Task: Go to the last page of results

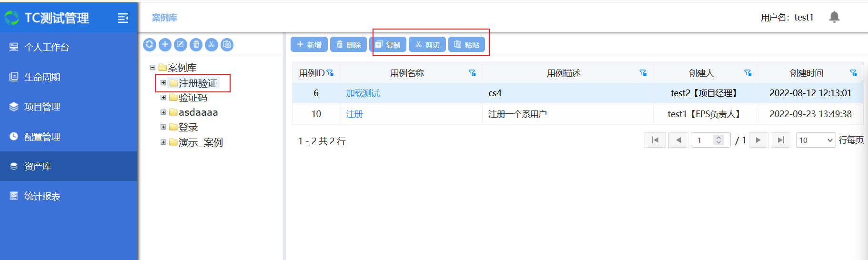Action: pyautogui.click(x=780, y=140)
